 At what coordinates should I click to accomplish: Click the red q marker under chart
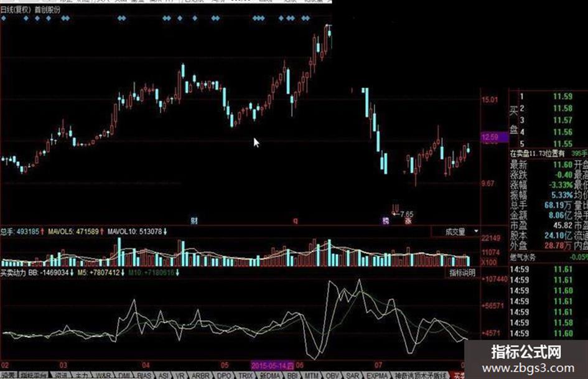(x=296, y=221)
